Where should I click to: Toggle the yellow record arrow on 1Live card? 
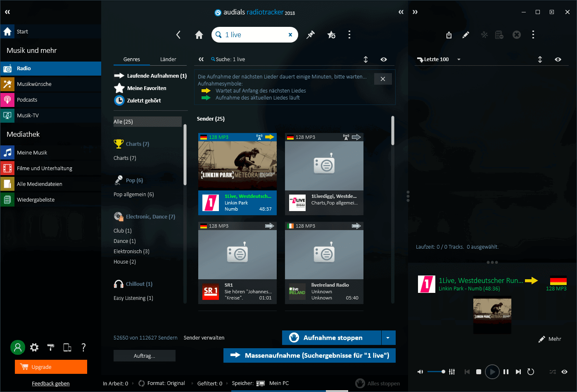(269, 137)
